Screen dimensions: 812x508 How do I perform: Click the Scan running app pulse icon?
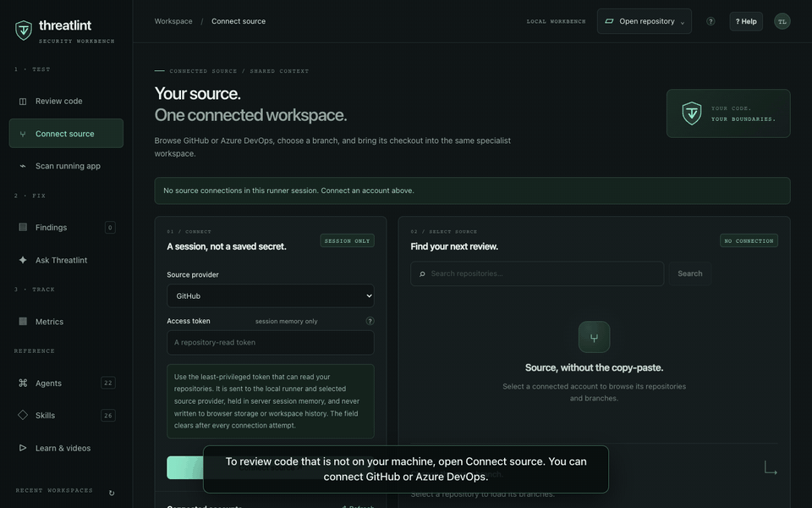(x=23, y=167)
